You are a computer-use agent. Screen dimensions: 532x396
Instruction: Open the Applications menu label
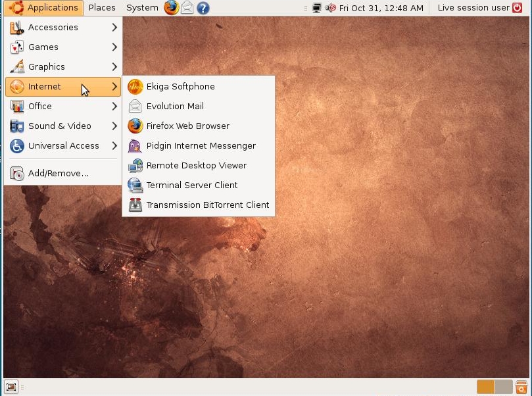coord(53,7)
